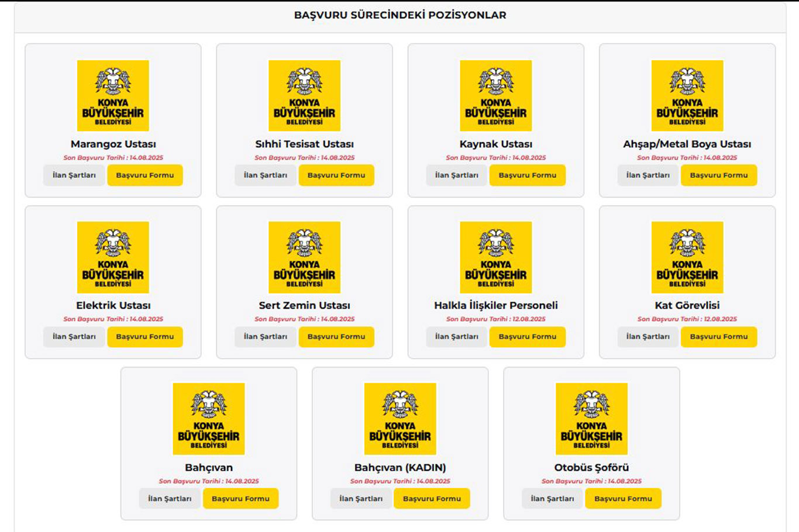The height and width of the screenshot is (532, 799).
Task: Click the Konya logo above Kaynak Ustası
Action: click(x=496, y=95)
